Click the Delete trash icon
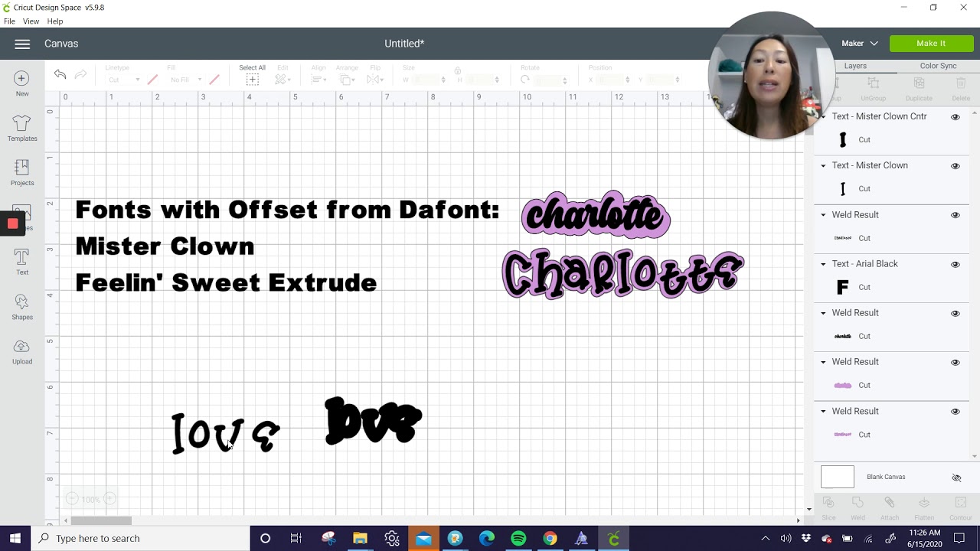The image size is (980, 551). point(961,83)
